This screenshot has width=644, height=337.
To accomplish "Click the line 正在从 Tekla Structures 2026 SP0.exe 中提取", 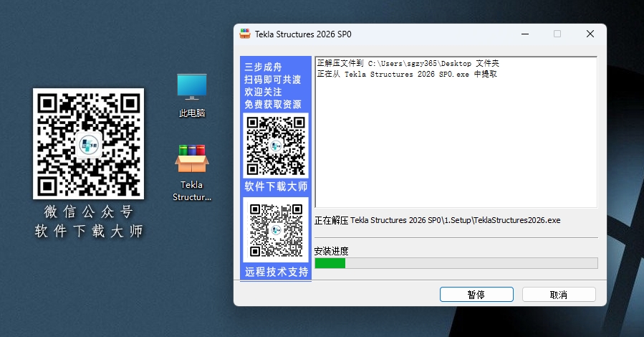I will 407,74.
